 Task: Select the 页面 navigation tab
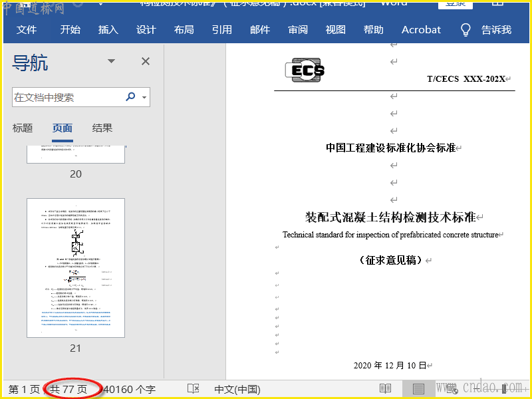click(x=63, y=128)
